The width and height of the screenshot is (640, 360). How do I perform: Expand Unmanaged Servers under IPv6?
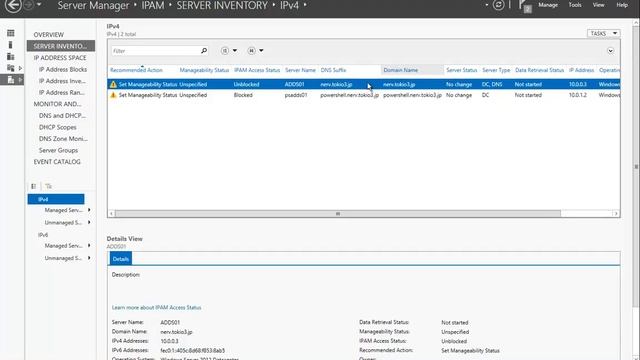pyautogui.click(x=89, y=258)
